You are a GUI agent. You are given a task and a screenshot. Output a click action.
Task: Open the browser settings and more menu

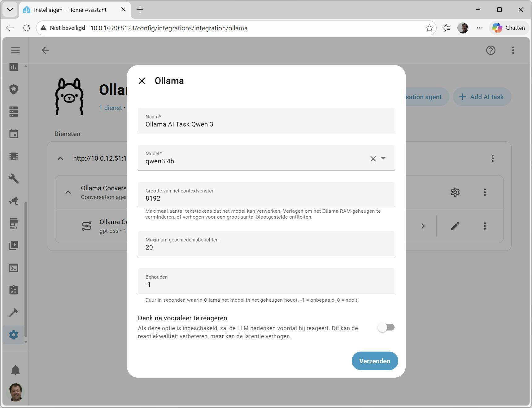click(480, 28)
